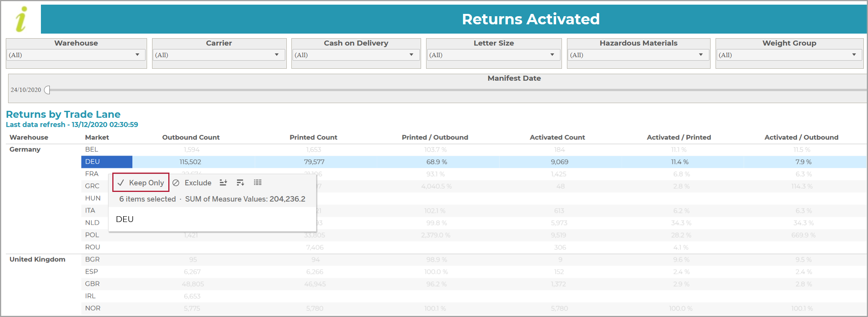Open the Carrier filter dropdown
This screenshot has width=868, height=317.
point(219,55)
